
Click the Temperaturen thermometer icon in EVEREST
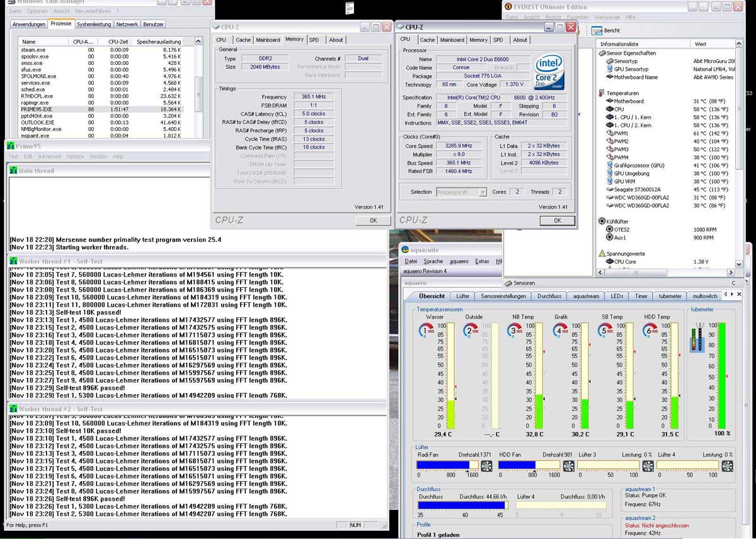[602, 93]
